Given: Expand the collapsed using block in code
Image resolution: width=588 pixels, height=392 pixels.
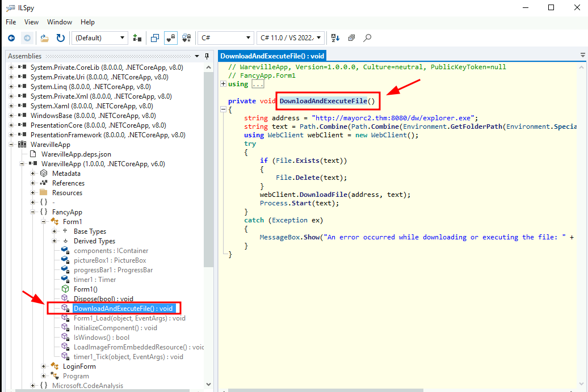Looking at the screenshot, I should tap(223, 84).
